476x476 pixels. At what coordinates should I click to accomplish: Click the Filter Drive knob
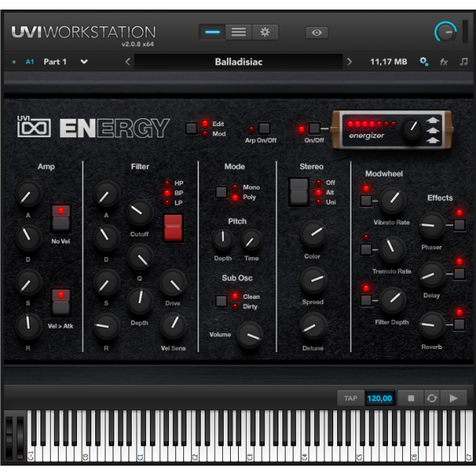(x=173, y=282)
